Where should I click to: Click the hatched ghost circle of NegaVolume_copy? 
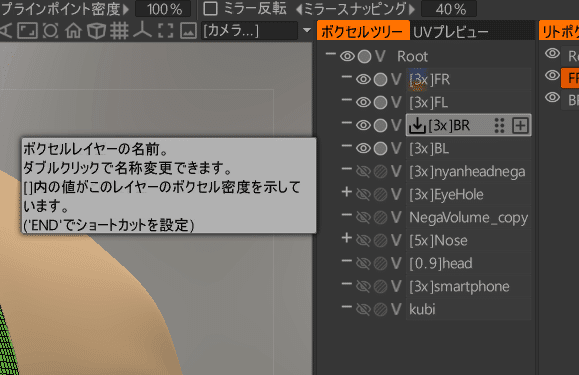point(380,217)
